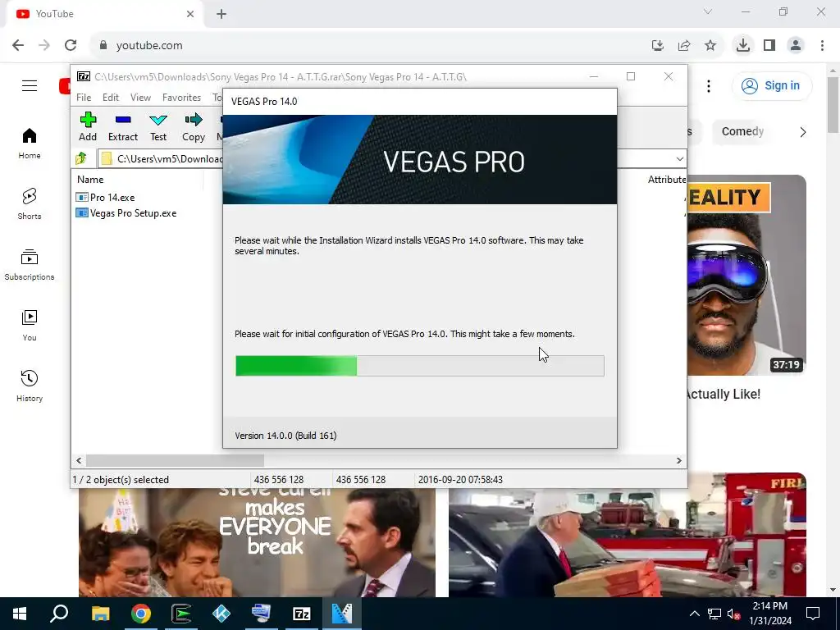Screen dimensions: 840x630
Task: Open the VR headset video thumbnail
Action: coord(746,276)
